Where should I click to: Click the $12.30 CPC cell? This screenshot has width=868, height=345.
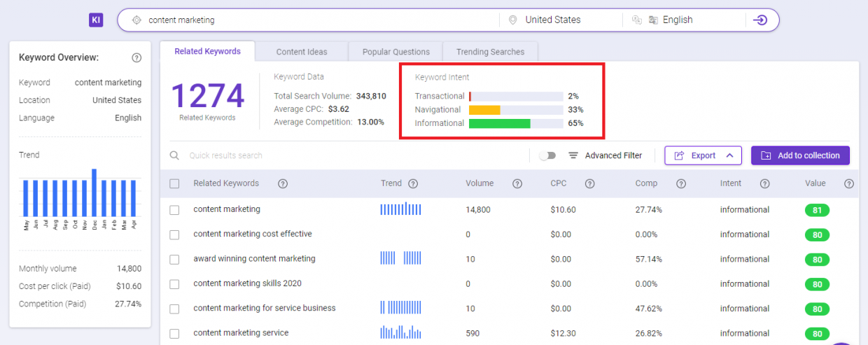pyautogui.click(x=563, y=333)
